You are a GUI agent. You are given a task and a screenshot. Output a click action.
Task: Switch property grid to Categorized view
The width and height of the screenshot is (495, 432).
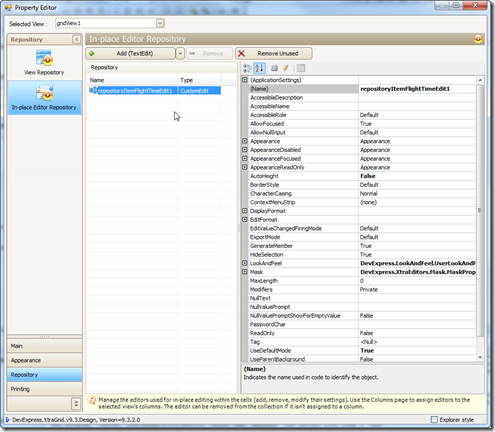click(x=247, y=68)
